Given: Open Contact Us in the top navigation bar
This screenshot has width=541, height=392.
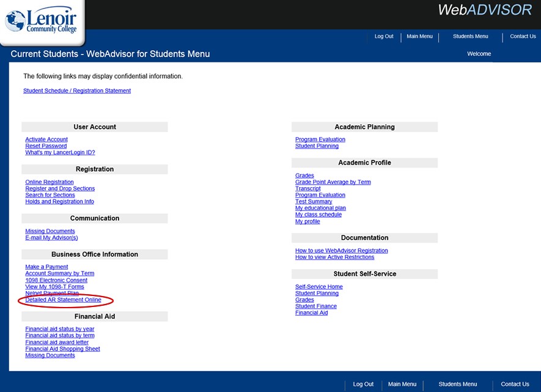Looking at the screenshot, I should coord(523,37).
